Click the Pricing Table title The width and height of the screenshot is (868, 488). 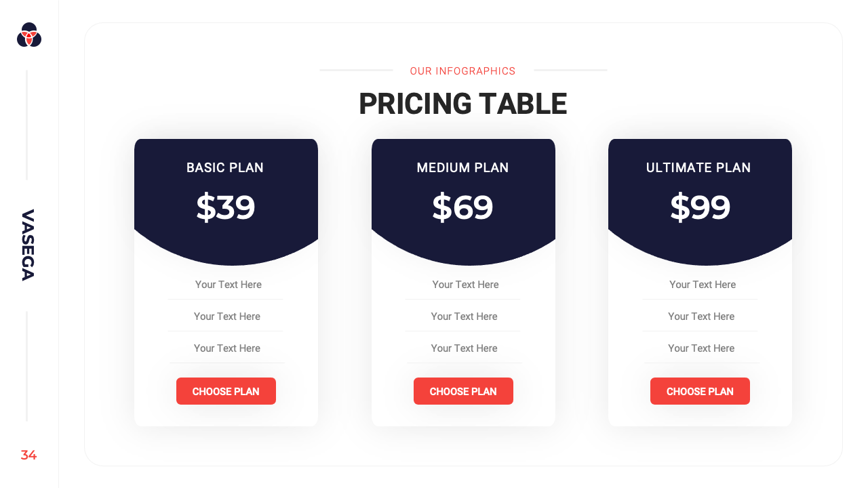(462, 104)
